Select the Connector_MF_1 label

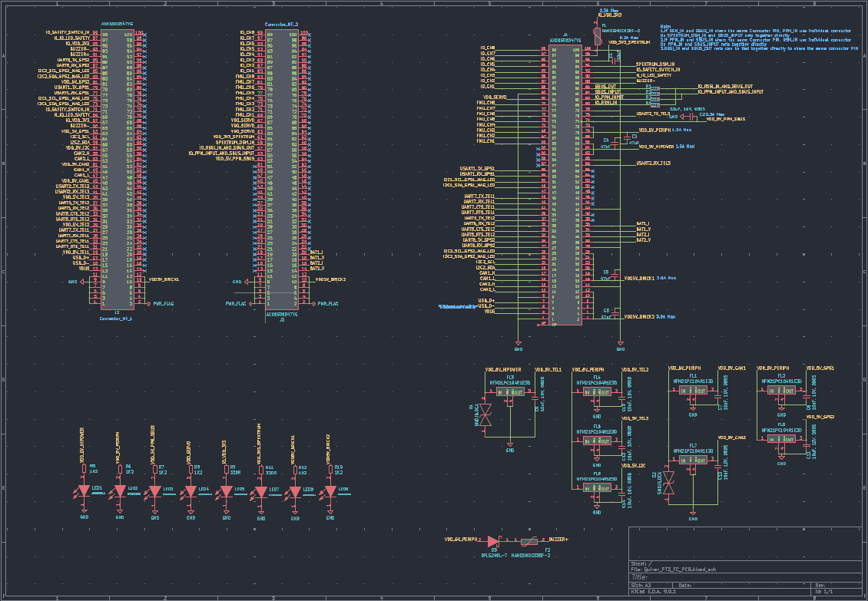(116, 319)
